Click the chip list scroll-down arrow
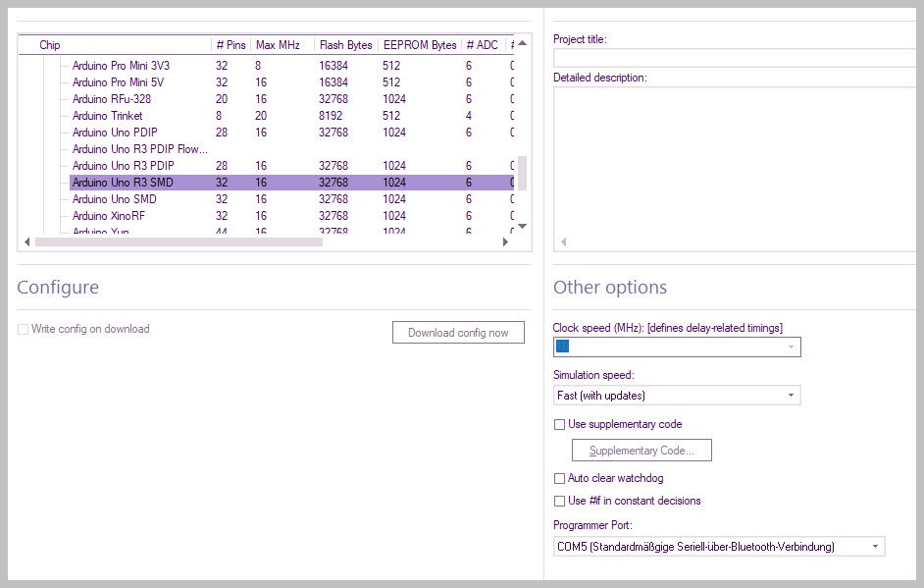Screen dimensions: 924x588 point(522,226)
